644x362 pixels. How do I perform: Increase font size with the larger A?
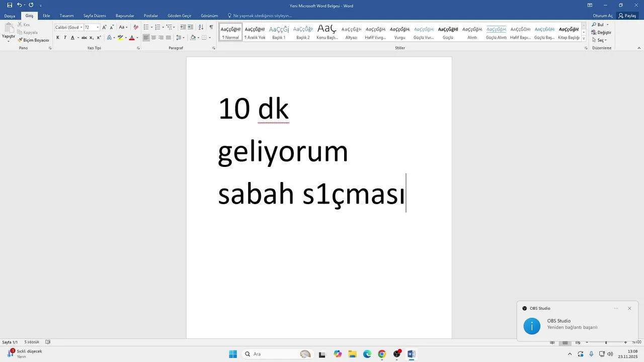click(105, 27)
